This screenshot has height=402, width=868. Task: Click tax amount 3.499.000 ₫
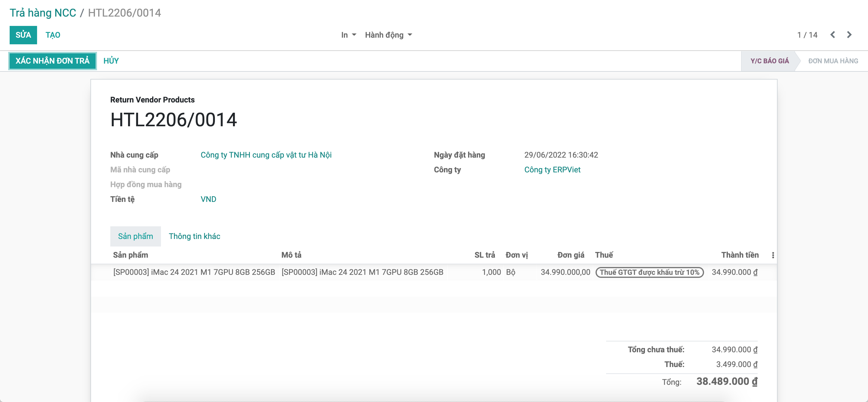pyautogui.click(x=737, y=364)
